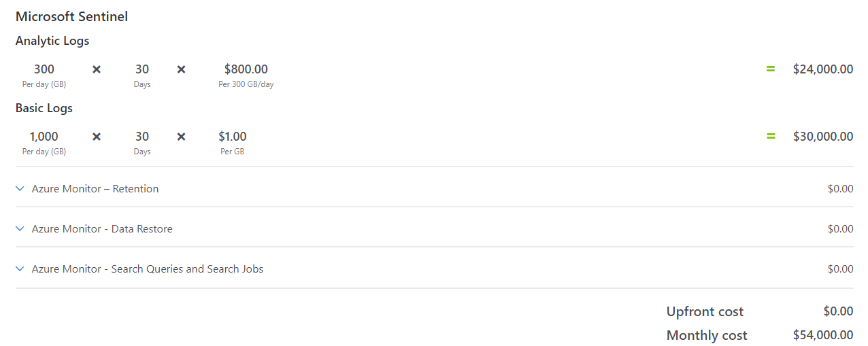Image resolution: width=868 pixels, height=346 pixels.
Task: Click the $30,000.00 Basic Logs total
Action: [x=822, y=137]
